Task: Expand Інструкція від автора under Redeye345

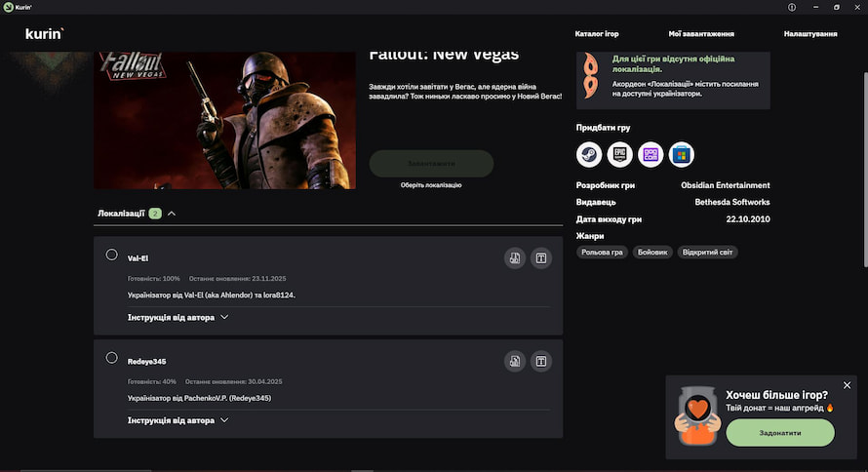Action: click(178, 420)
